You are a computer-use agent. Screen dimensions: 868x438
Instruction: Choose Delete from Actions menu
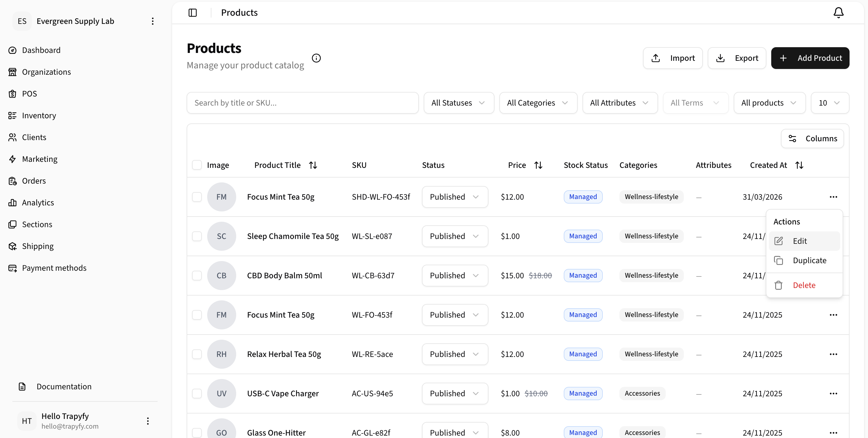[804, 285]
